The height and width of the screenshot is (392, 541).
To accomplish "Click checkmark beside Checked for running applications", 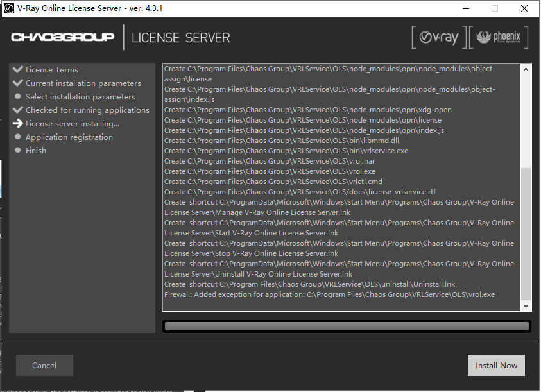I will 18,110.
